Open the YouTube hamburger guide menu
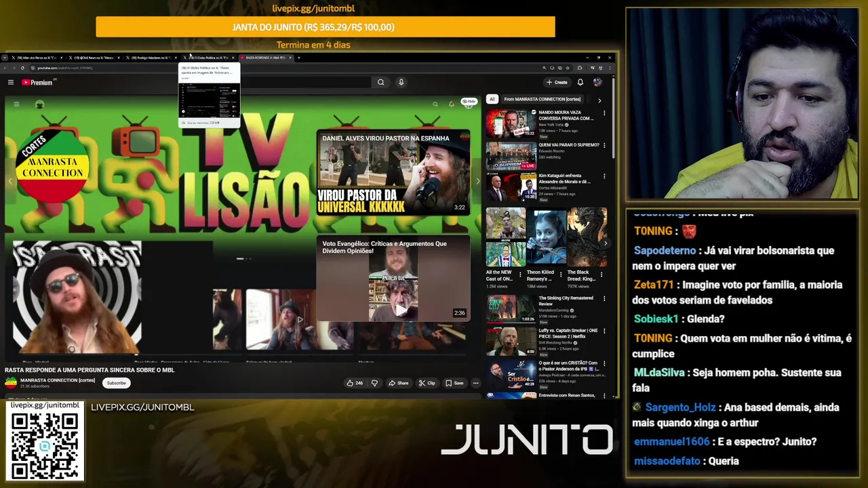868x488 pixels. coord(11,82)
